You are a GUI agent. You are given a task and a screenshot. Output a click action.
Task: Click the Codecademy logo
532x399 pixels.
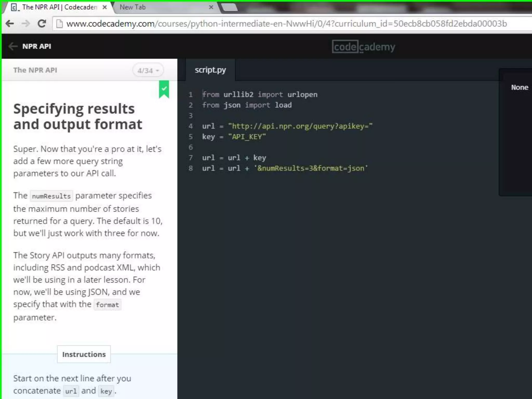(x=363, y=47)
